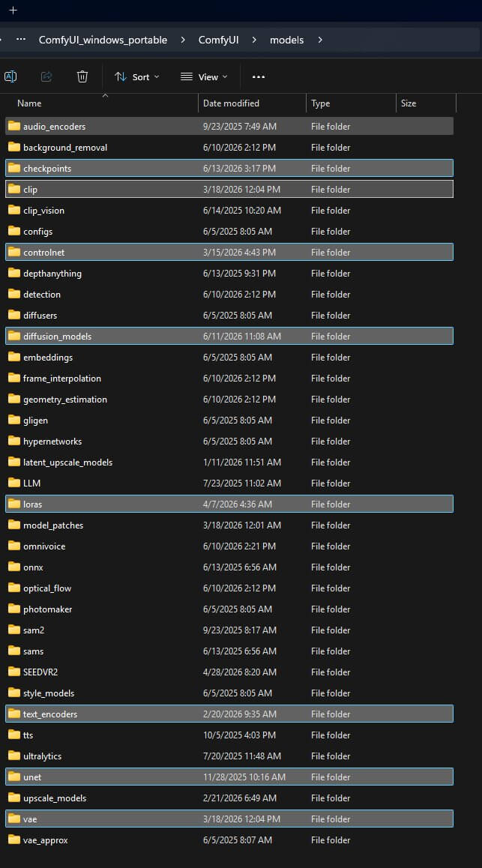Expand chevron after ComfyUI_windows_portable breadcrumb
Screen dimensions: 482x868
coord(183,40)
